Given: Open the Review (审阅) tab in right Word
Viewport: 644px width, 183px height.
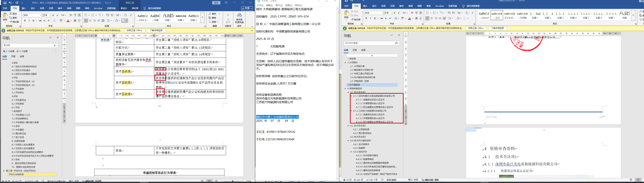Looking at the screenshot, I should (x=411, y=6).
